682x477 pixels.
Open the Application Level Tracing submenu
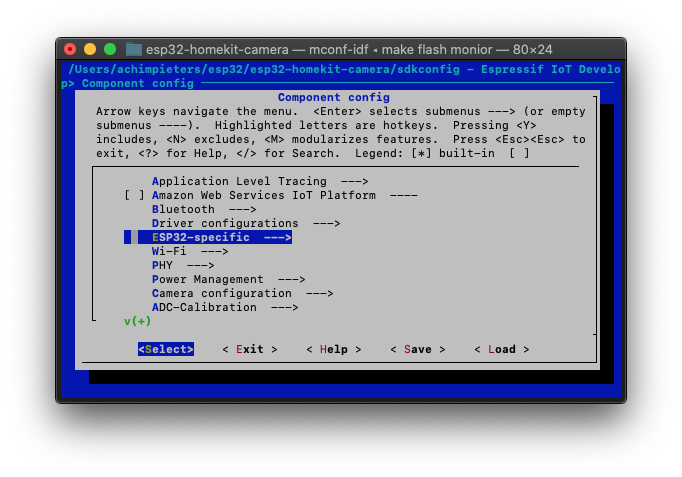[260, 181]
